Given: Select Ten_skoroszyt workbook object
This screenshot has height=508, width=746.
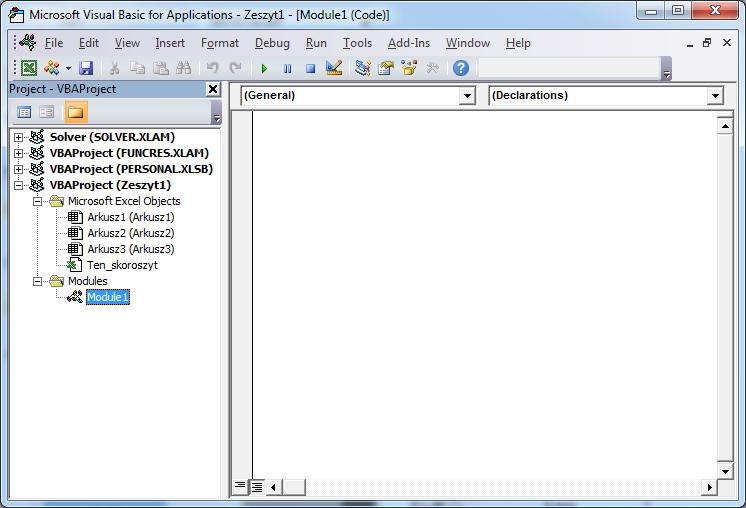Looking at the screenshot, I should pyautogui.click(x=122, y=265).
